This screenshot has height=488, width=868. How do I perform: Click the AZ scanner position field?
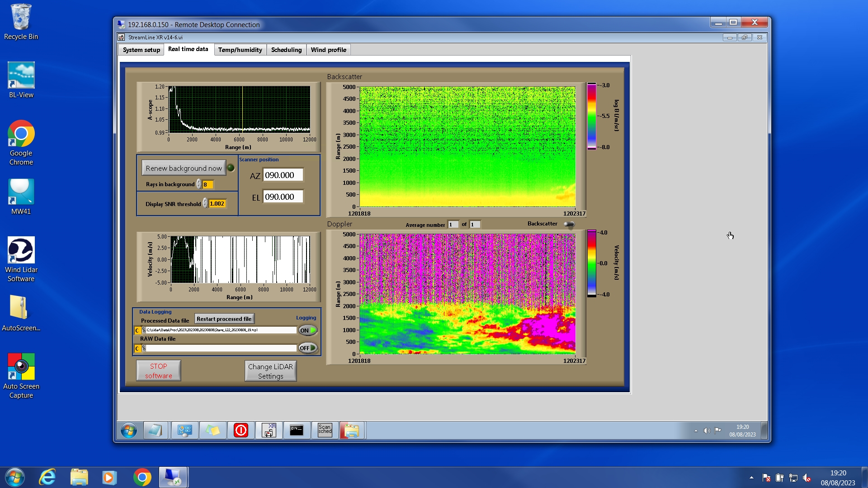283,175
